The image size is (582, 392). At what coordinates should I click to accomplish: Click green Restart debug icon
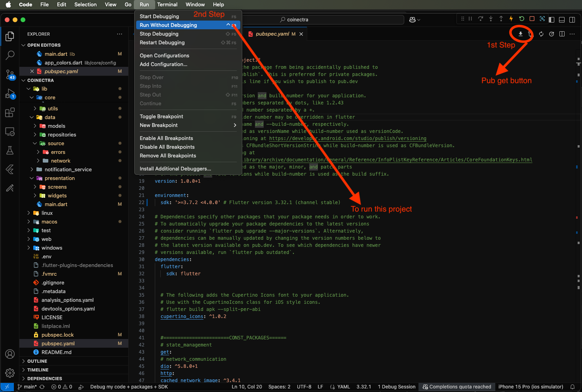(x=521, y=19)
